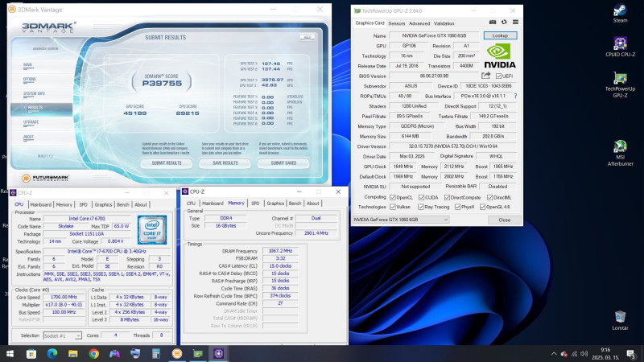The height and width of the screenshot is (362, 644).
Task: Click the Close button in GPU-Z
Action: click(505, 220)
